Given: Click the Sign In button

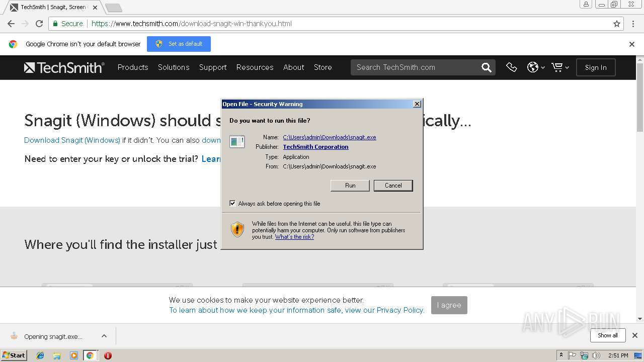Looking at the screenshot, I should click(596, 67).
